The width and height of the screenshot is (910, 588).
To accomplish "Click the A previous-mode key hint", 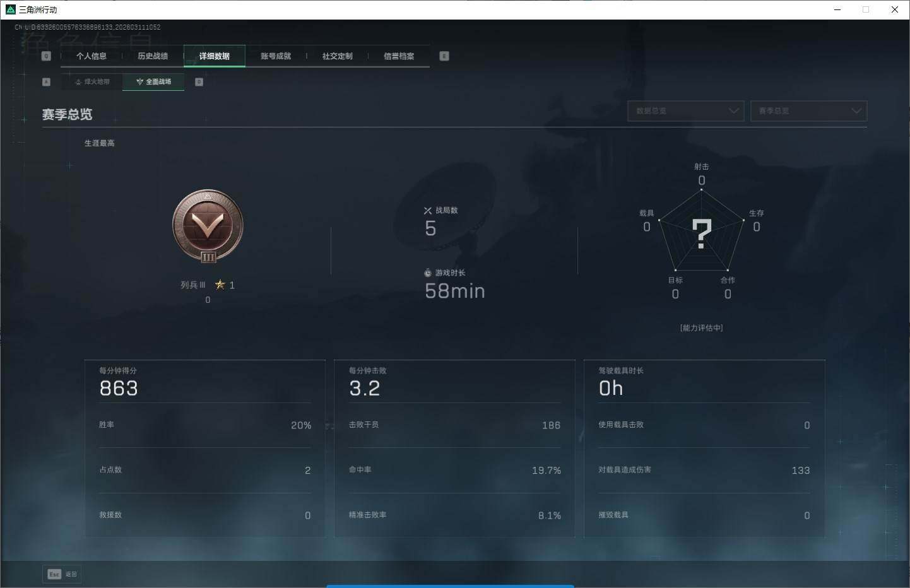I will [x=46, y=82].
